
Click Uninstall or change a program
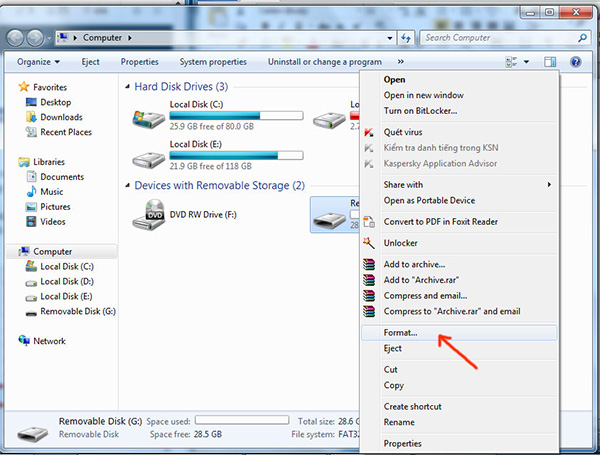[x=324, y=62]
